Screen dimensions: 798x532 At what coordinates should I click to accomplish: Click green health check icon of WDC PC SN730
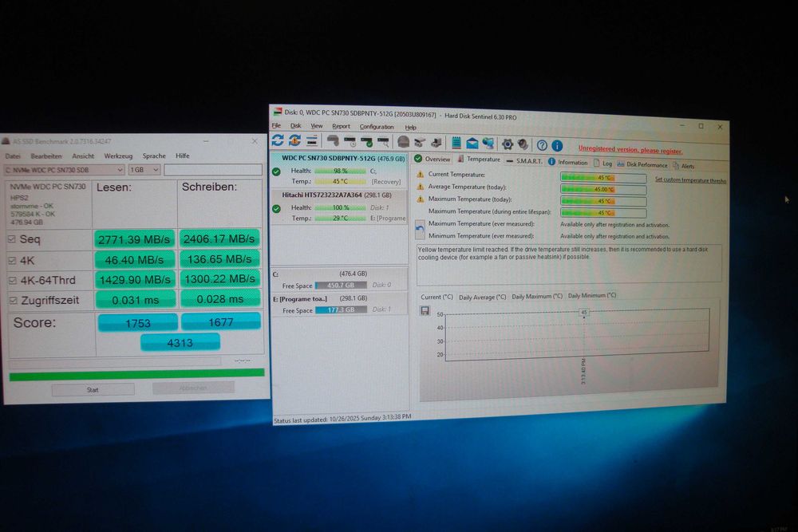276,172
